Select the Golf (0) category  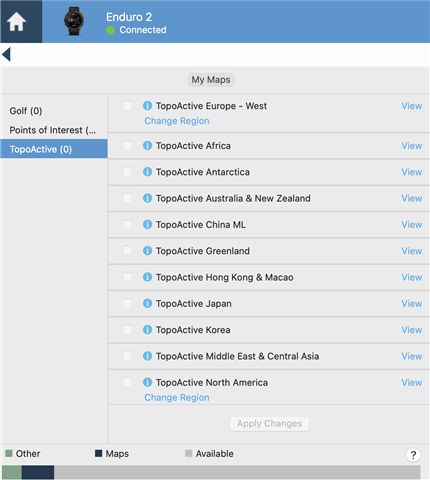point(26,111)
